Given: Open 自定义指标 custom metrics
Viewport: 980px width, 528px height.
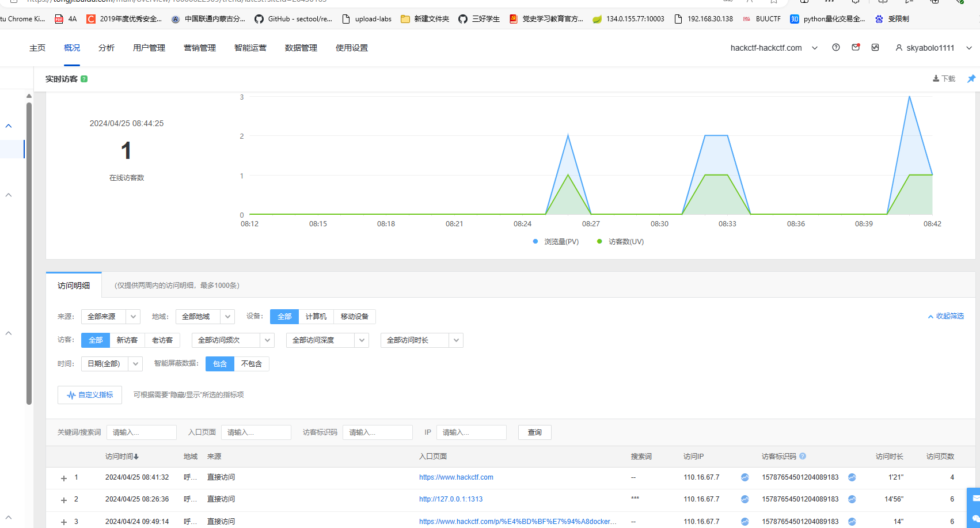Looking at the screenshot, I should [x=90, y=395].
